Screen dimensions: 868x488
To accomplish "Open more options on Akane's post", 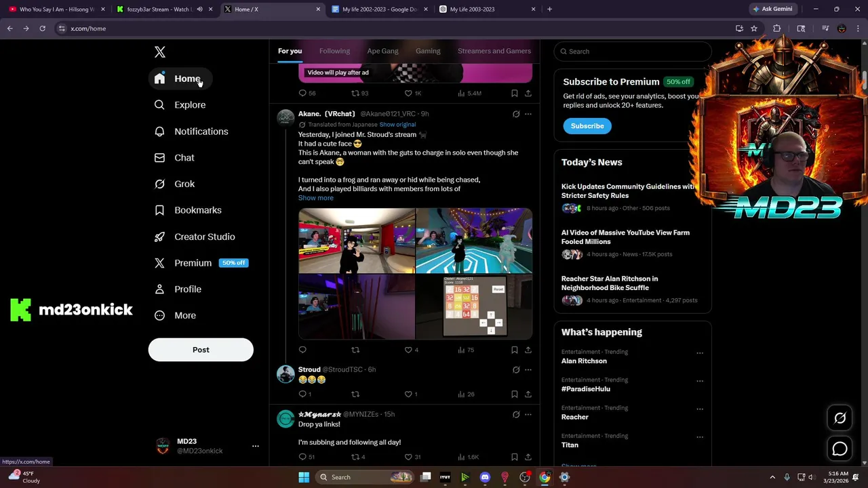I will pyautogui.click(x=528, y=114).
